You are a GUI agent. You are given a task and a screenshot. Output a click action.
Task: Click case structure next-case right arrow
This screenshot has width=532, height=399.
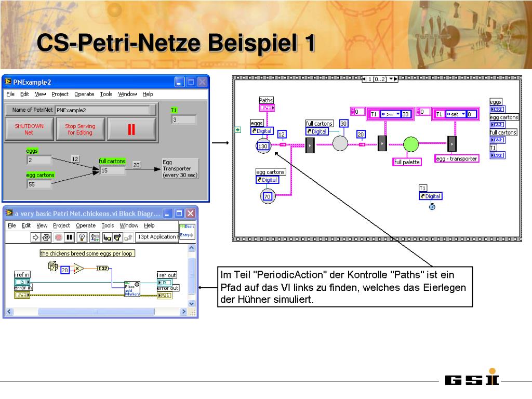(x=395, y=79)
